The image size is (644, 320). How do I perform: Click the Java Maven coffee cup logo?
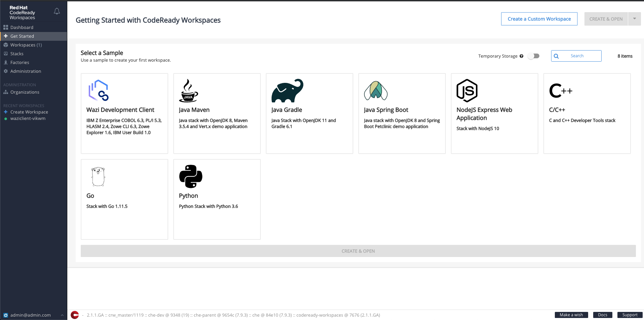(x=188, y=90)
